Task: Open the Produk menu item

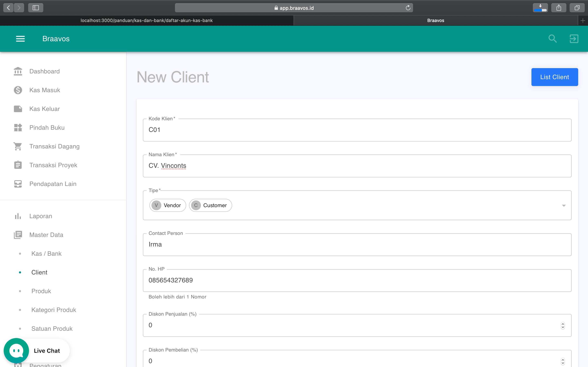Action: click(x=41, y=291)
